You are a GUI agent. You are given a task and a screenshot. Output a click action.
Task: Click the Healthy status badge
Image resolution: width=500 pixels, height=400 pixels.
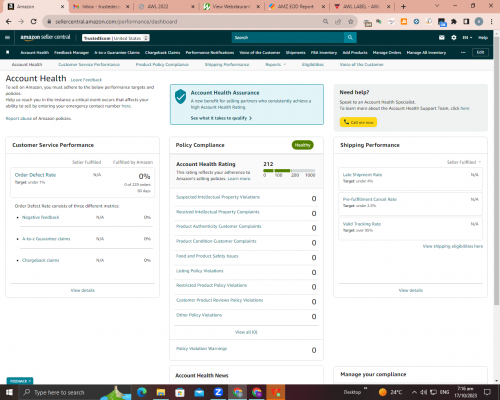pyautogui.click(x=303, y=145)
